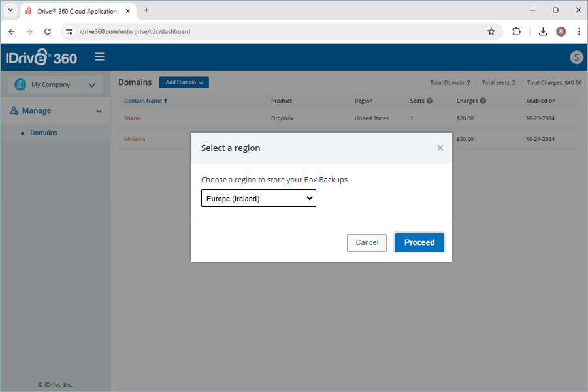Reload the page
This screenshot has height=392, width=588.
click(47, 31)
